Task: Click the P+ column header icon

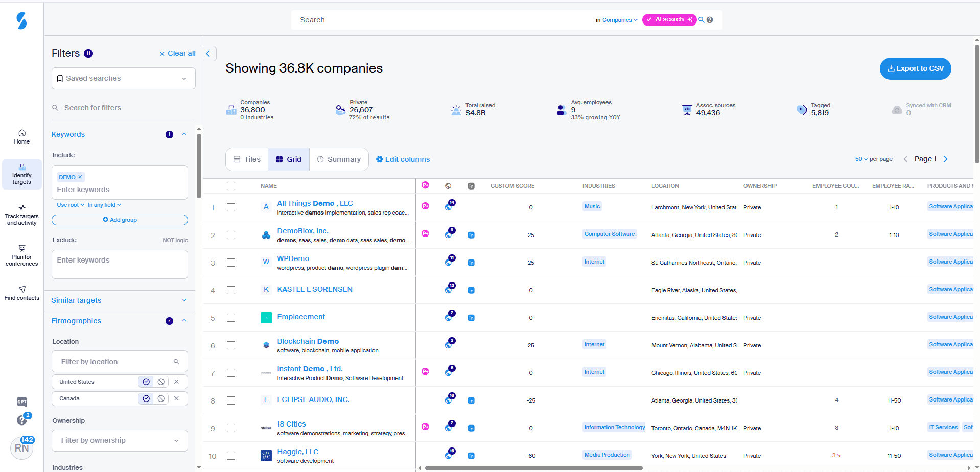Action: click(x=425, y=185)
